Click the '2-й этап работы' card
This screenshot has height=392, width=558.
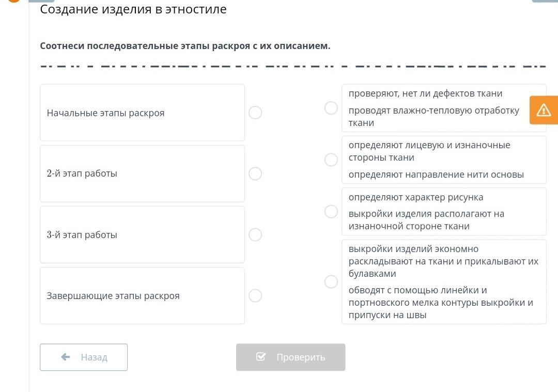(x=142, y=174)
